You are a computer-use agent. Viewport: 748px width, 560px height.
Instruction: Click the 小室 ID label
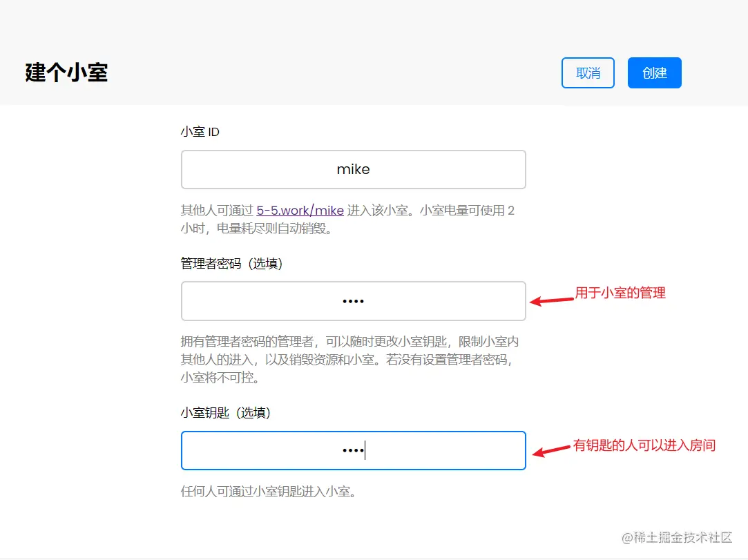200,132
